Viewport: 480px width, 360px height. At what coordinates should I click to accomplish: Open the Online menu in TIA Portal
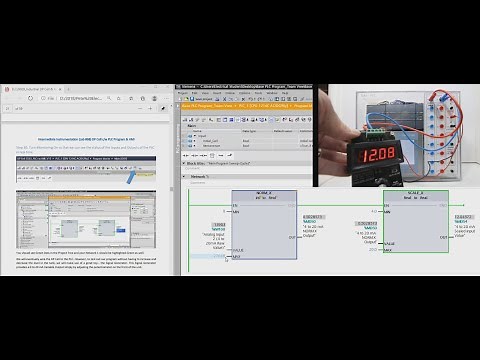(x=230, y=93)
